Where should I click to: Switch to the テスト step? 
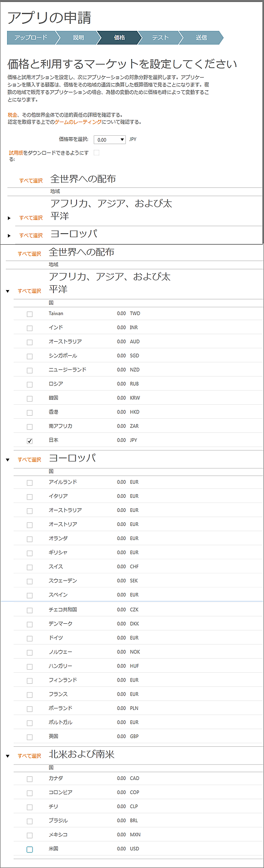(x=160, y=38)
